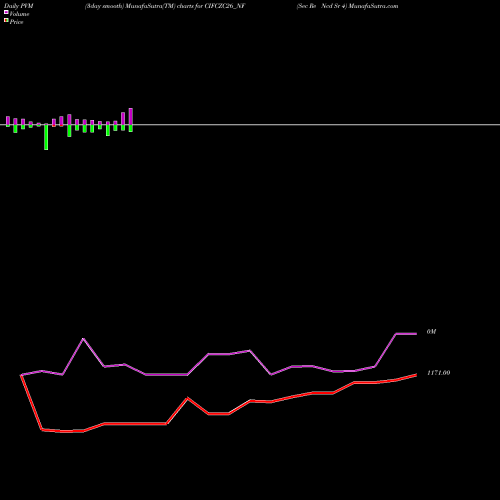Click the '0M' volume value label
Image resolution: width=500 pixels, height=500 pixels.
[431, 332]
